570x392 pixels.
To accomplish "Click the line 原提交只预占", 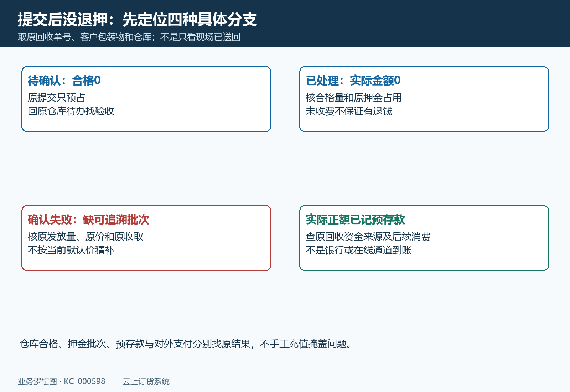I will click(57, 98).
